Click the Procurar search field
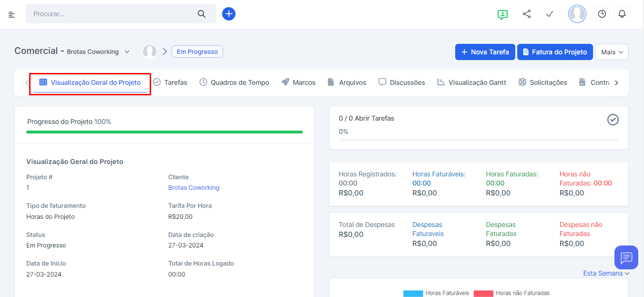Screen dimensions: 644x297 [112, 14]
